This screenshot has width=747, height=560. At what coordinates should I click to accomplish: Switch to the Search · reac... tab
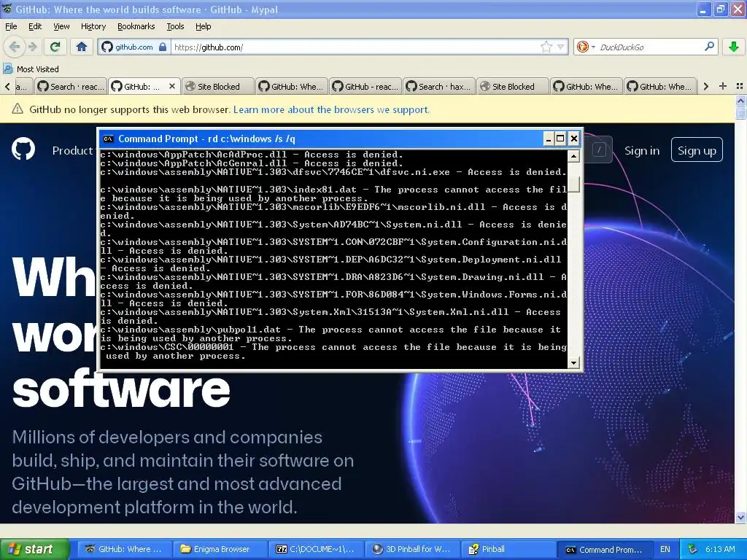[71, 86]
